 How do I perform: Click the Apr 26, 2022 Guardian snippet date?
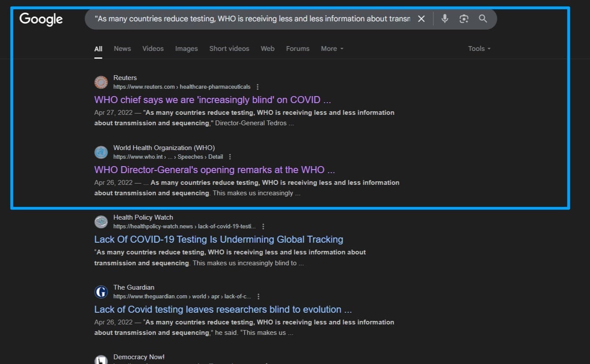coord(113,322)
